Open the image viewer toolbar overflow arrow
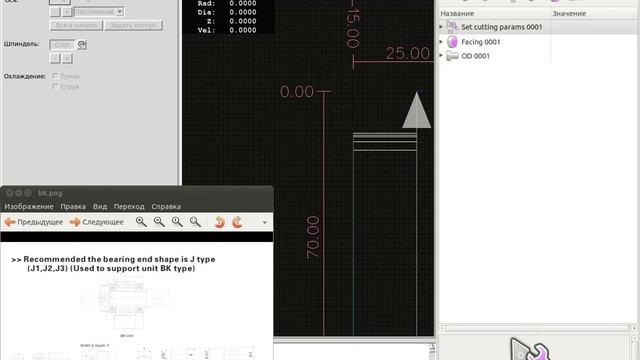The height and width of the screenshot is (360, 640). [x=264, y=222]
